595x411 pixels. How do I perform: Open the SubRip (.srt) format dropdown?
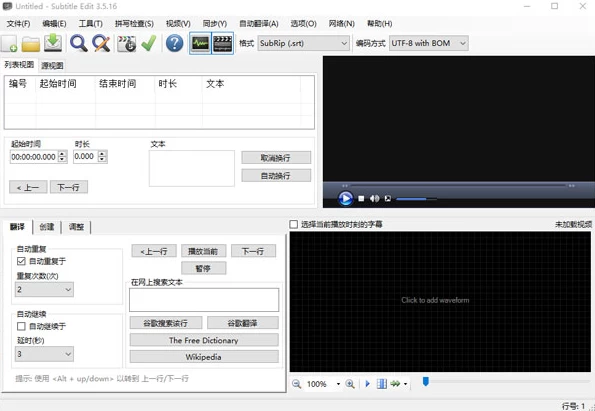coord(303,43)
